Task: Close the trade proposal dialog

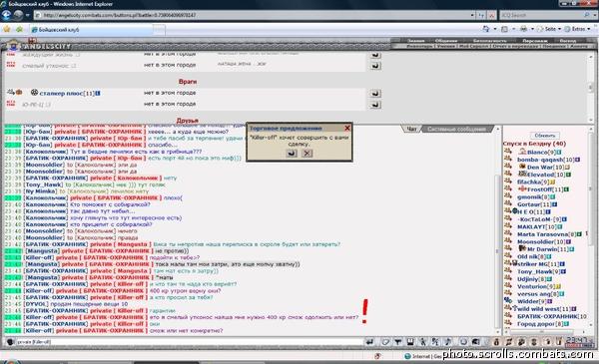Action: (x=347, y=129)
